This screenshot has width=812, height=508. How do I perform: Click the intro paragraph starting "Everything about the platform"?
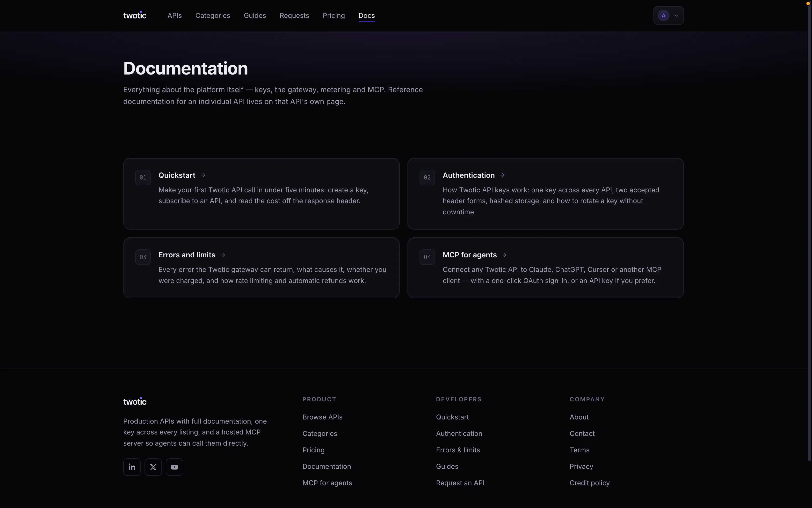(273, 95)
